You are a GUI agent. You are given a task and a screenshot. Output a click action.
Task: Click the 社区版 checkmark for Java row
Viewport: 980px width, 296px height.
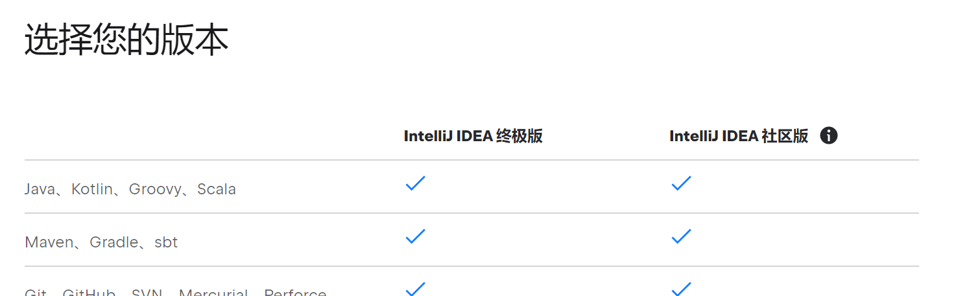[681, 183]
